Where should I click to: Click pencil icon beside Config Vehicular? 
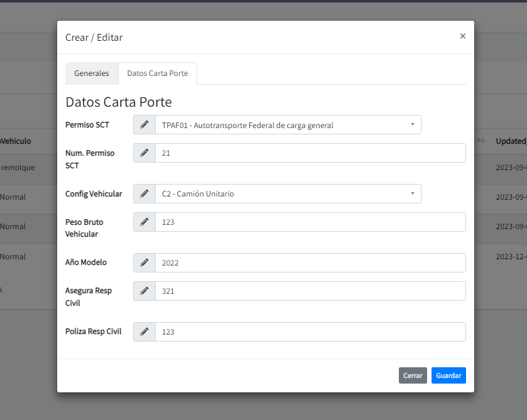(144, 194)
